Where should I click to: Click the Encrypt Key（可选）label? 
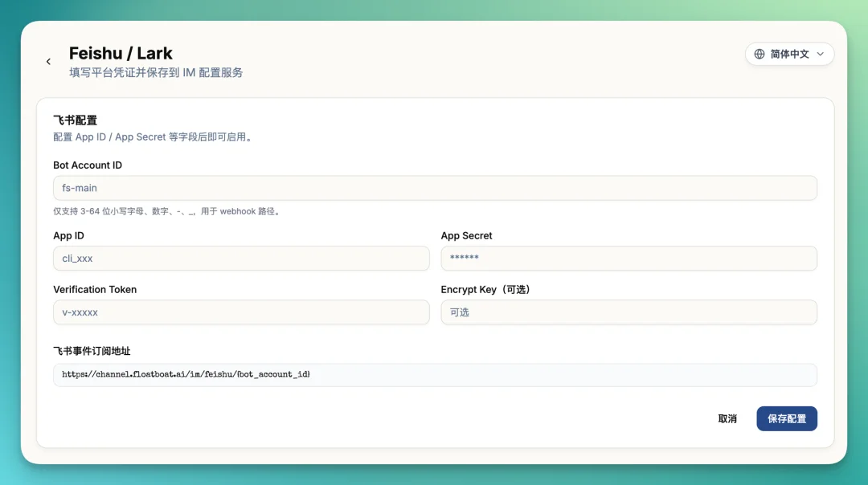485,290
